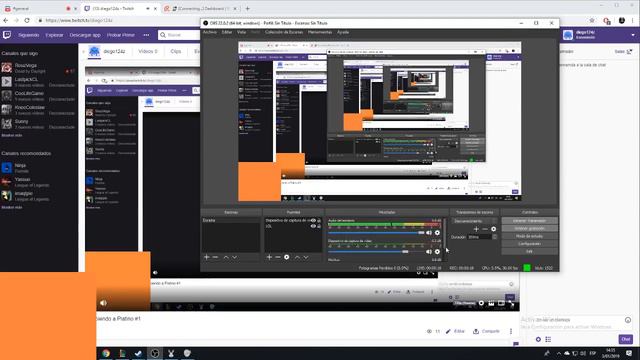The width and height of the screenshot is (640, 360).
Task: Toggle fullscreen on the Twitch player
Action: pyautogui.click(x=511, y=303)
